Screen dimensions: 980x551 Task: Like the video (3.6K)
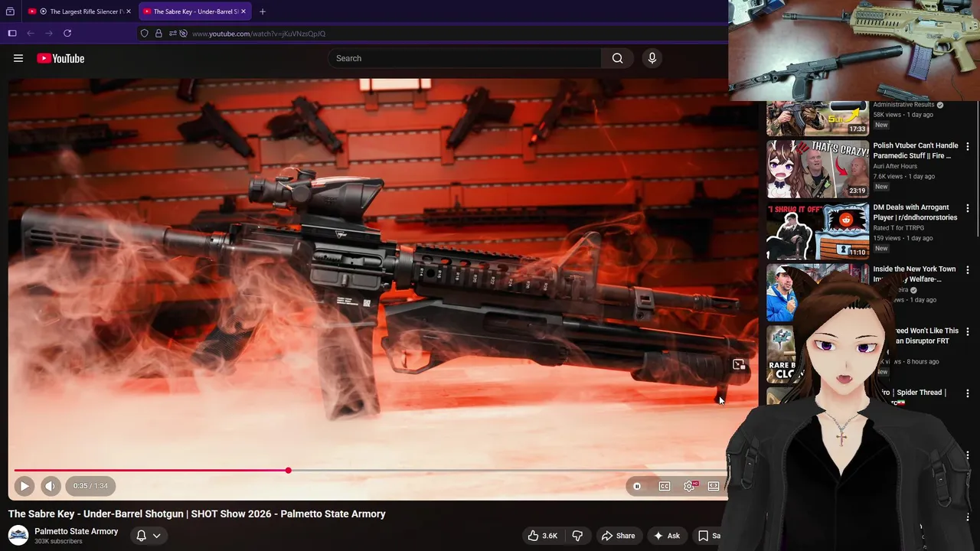542,536
